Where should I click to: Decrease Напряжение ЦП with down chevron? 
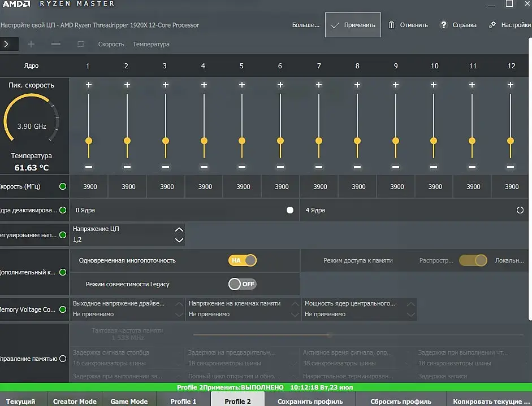point(179,241)
